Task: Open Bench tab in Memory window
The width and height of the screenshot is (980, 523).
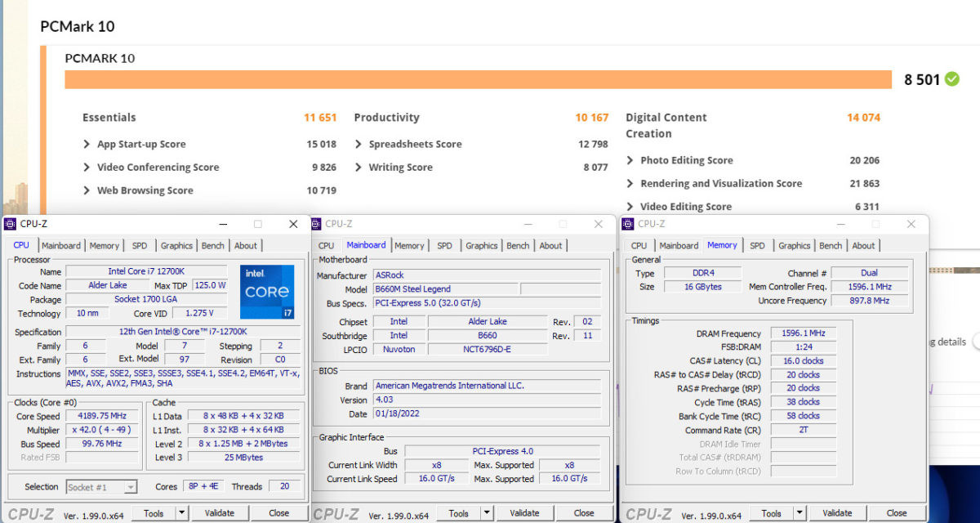Action: click(x=831, y=245)
